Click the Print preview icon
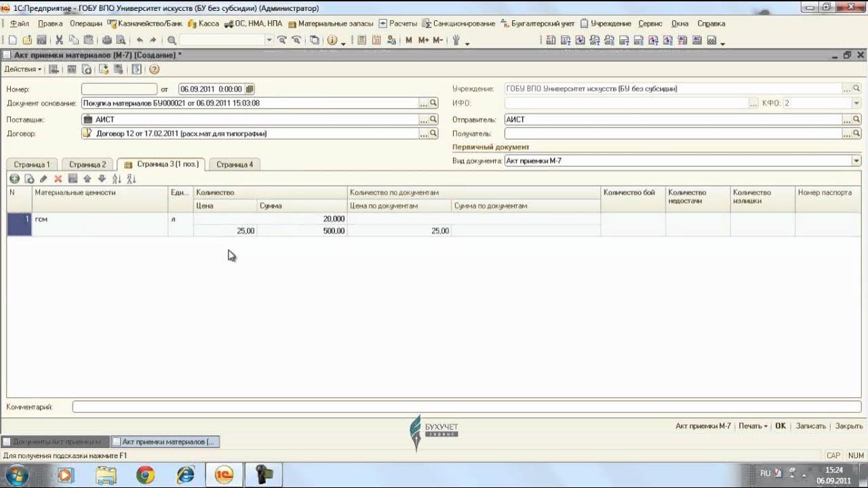Screen dimensions: 868x488 pos(121,41)
